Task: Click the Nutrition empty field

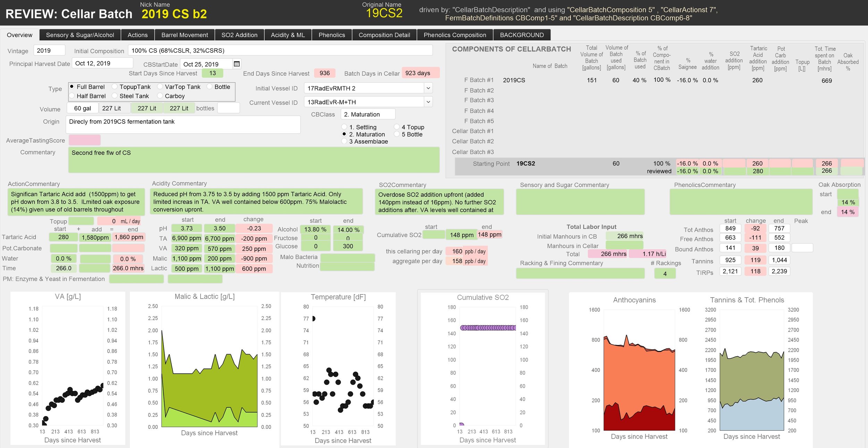Action: coord(348,266)
